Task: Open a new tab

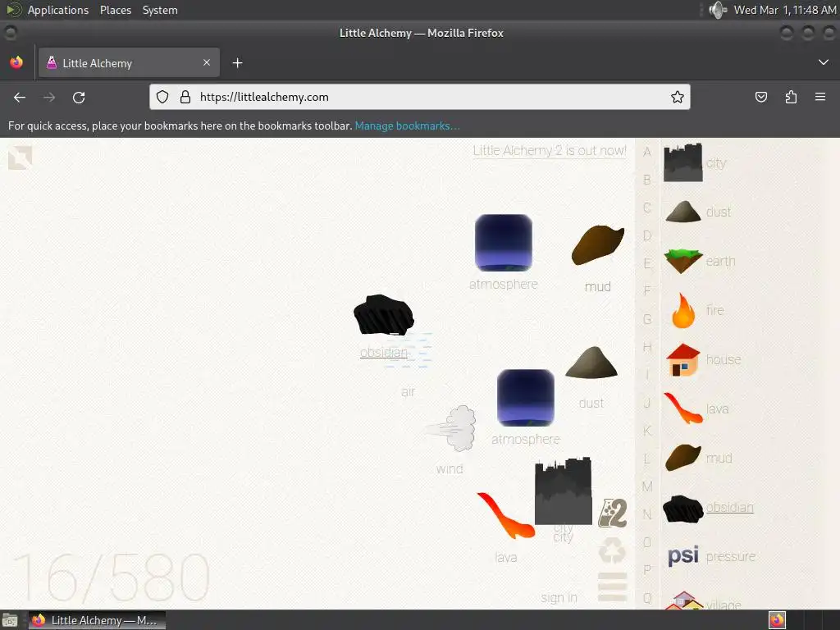Action: [x=237, y=63]
